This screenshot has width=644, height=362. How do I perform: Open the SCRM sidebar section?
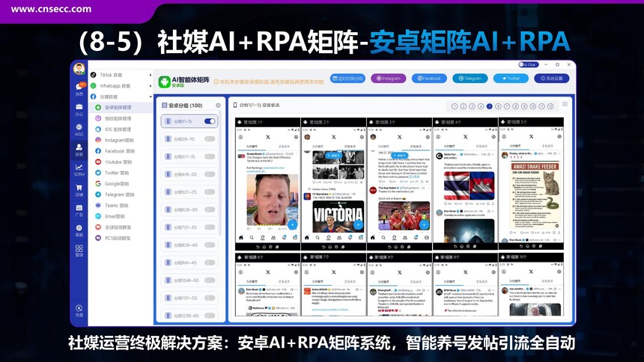(79, 170)
